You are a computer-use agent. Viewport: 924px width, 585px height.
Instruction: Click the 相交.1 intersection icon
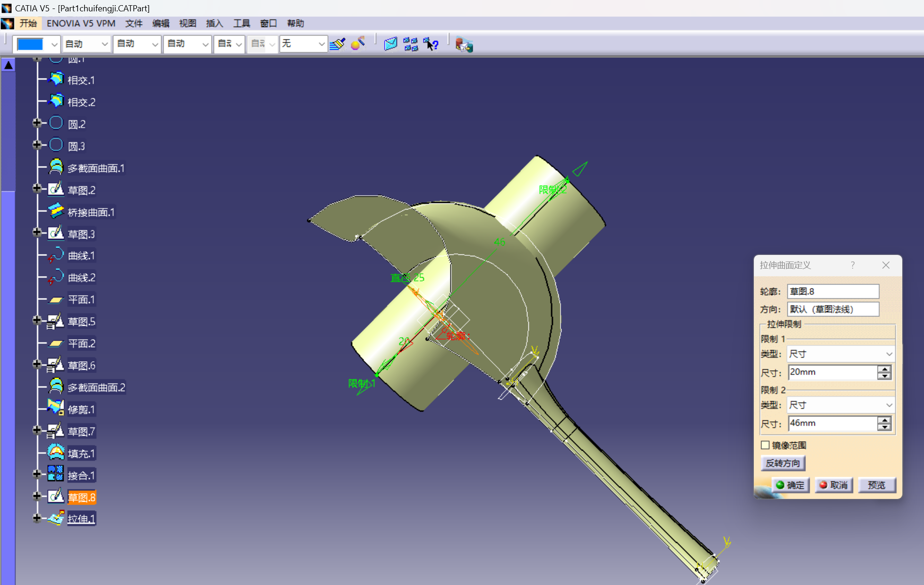click(56, 79)
